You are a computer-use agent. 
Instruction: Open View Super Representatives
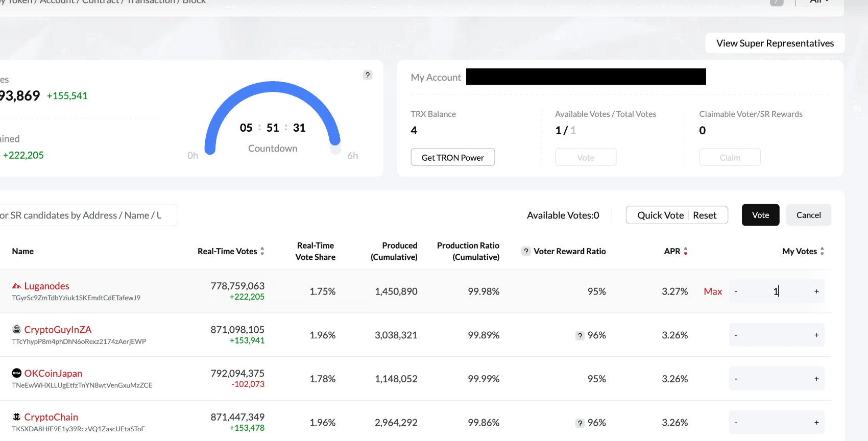point(775,43)
